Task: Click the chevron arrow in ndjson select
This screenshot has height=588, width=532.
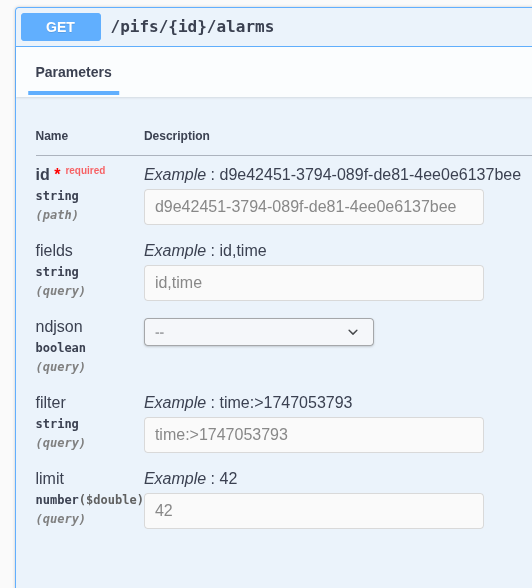Action: [353, 332]
